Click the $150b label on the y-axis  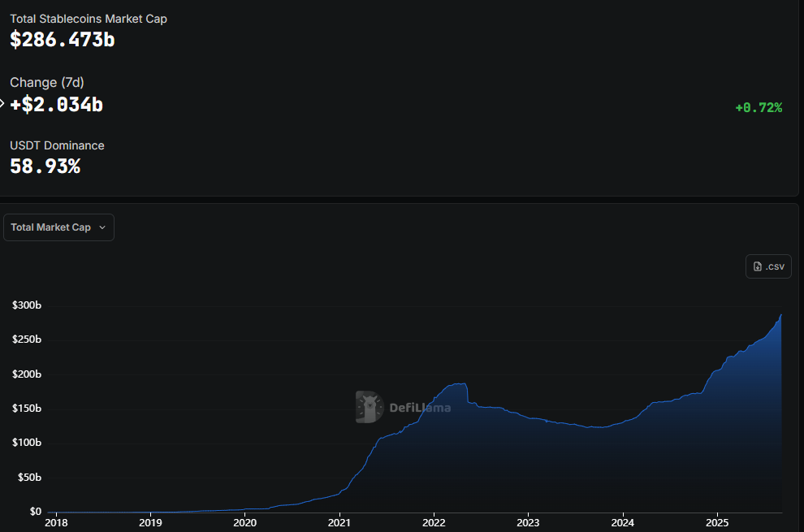pos(26,409)
